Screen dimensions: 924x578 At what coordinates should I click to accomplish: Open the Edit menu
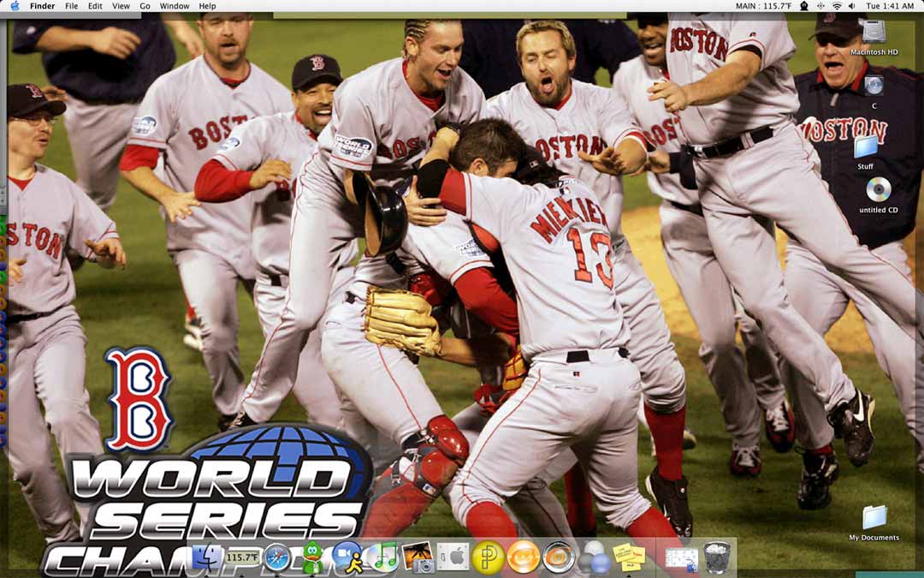(95, 6)
